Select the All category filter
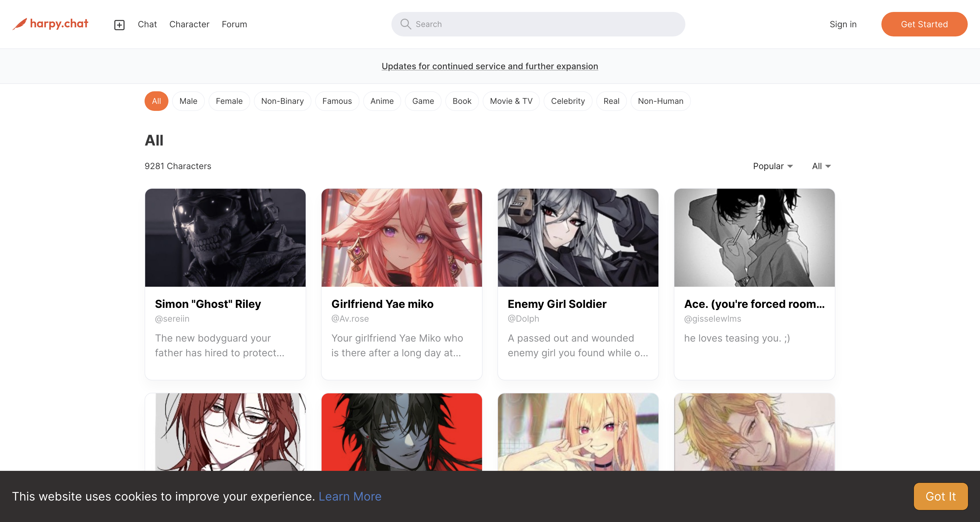 pyautogui.click(x=156, y=101)
